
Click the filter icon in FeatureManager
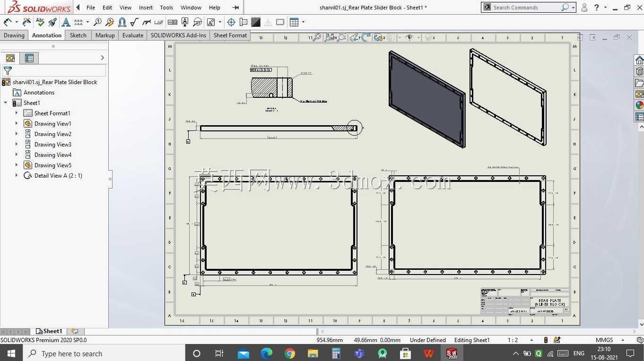(x=8, y=71)
